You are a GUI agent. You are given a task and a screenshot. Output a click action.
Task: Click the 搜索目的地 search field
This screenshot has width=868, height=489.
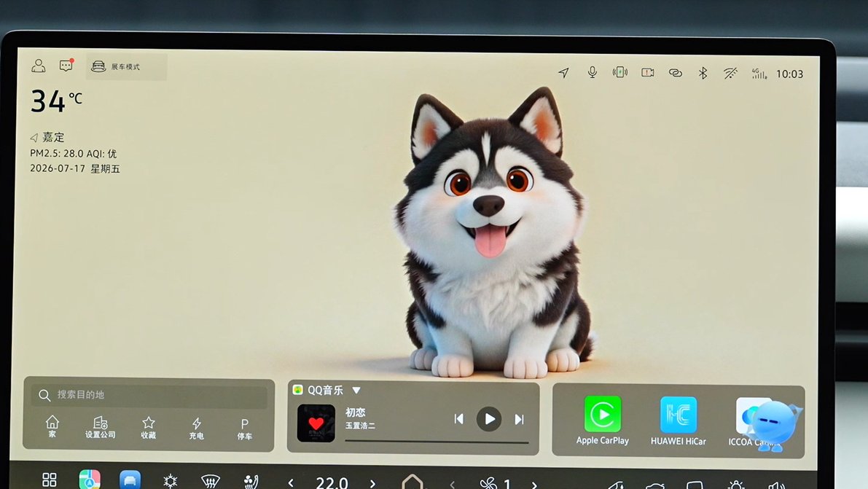[149, 395]
